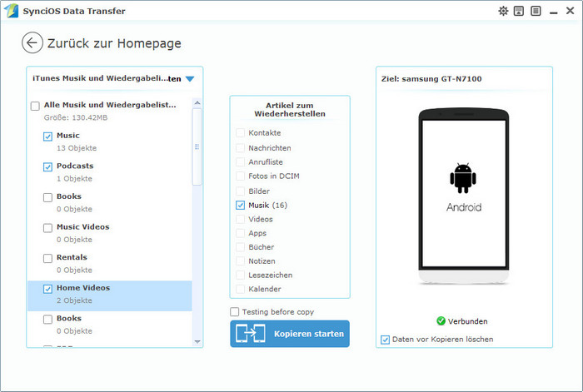583x392 pixels.
Task: Check the first Books checkbox
Action: pos(47,197)
